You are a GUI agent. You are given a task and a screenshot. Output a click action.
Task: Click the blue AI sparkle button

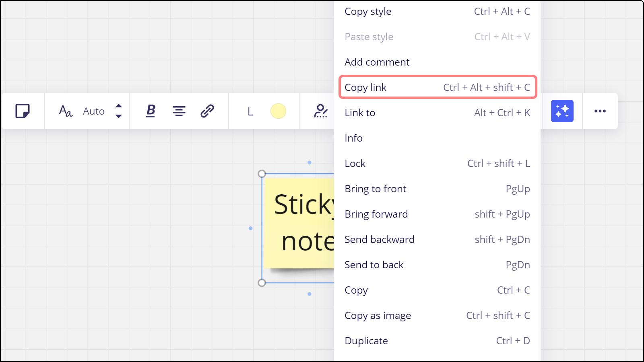click(x=562, y=111)
